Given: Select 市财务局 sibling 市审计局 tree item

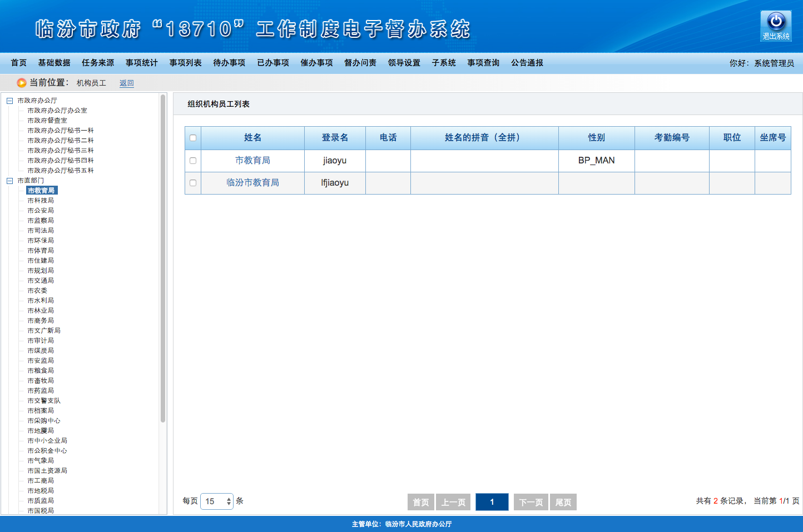Looking at the screenshot, I should (41, 341).
